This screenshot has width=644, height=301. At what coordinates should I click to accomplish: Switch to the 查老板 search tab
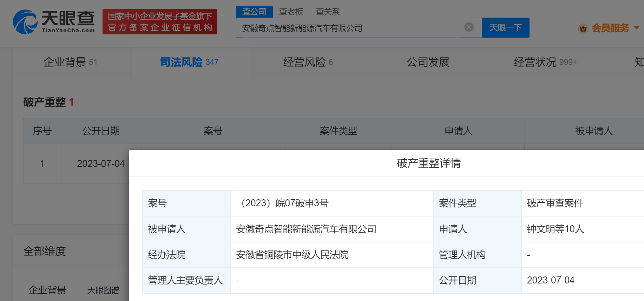(x=291, y=12)
